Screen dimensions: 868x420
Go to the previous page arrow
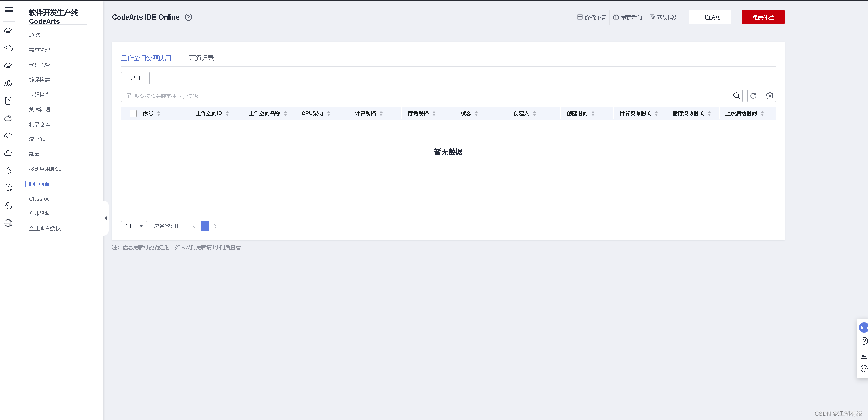pos(194,226)
